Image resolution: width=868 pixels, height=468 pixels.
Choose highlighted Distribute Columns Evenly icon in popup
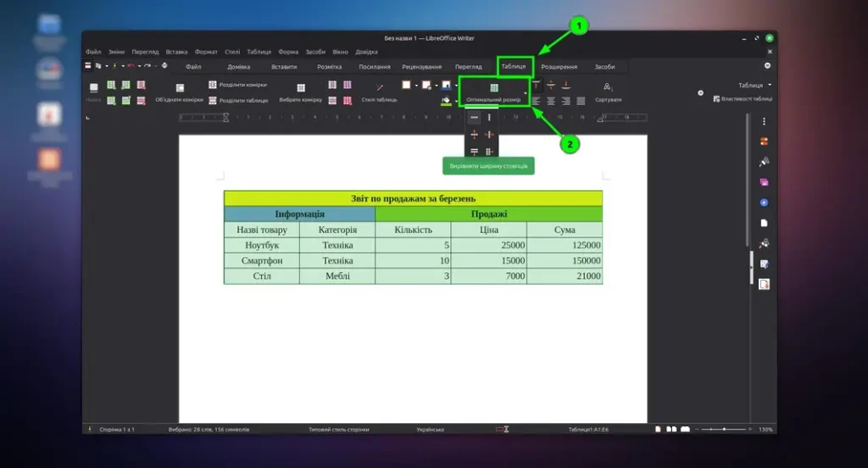coord(474,117)
